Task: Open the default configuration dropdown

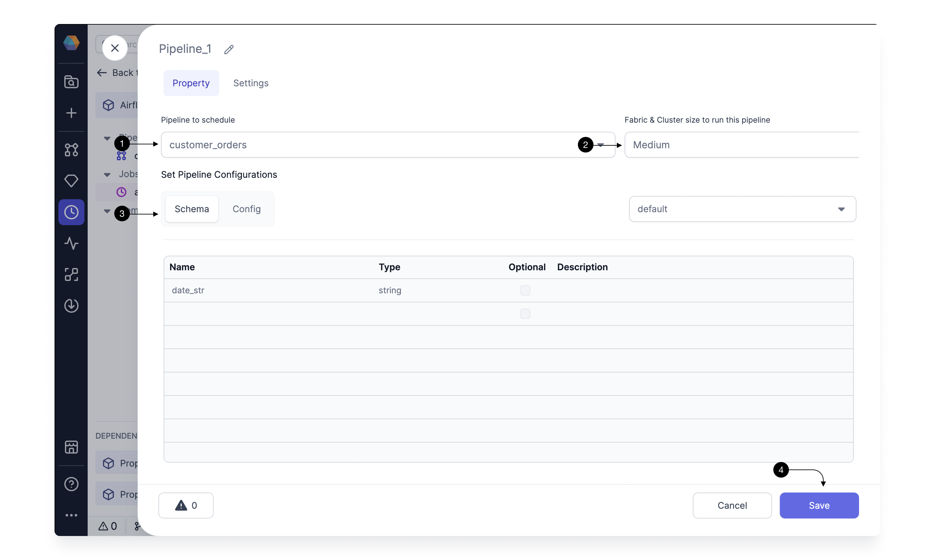Action: [x=742, y=209]
